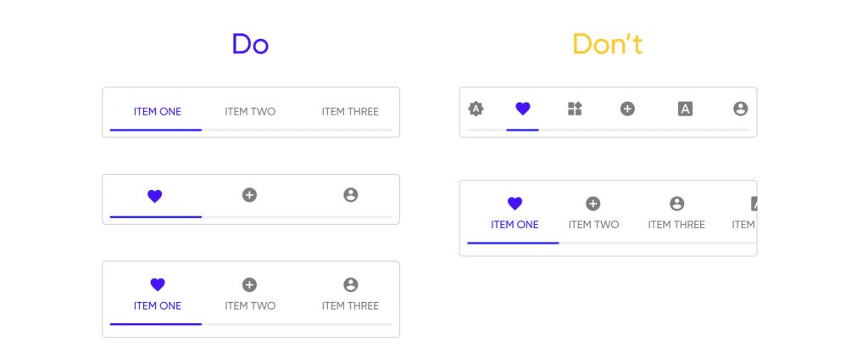Select the account icon in the six-icon tab bar
The height and width of the screenshot is (358, 868).
740,109
